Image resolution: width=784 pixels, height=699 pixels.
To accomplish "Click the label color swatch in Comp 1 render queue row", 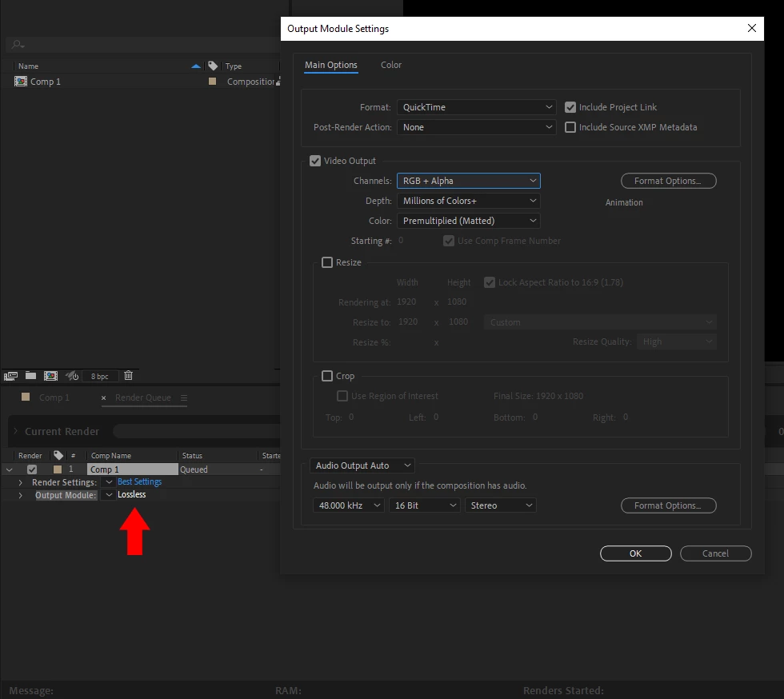I will [58, 469].
